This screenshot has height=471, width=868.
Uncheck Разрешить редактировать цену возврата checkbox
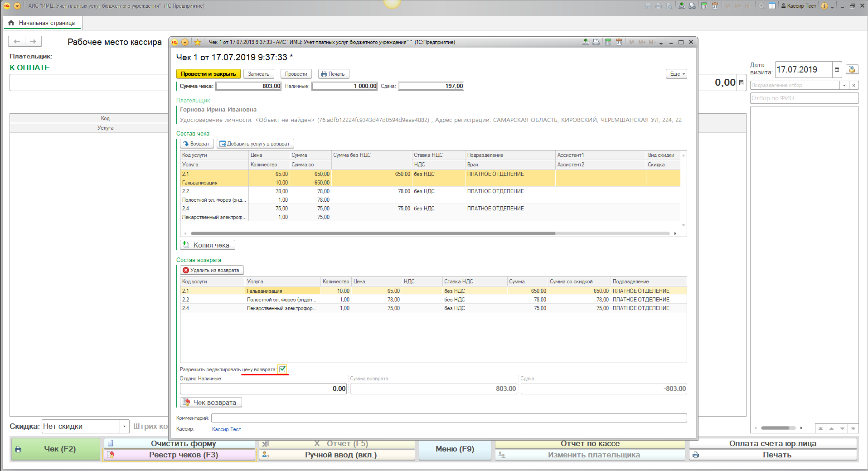[282, 369]
